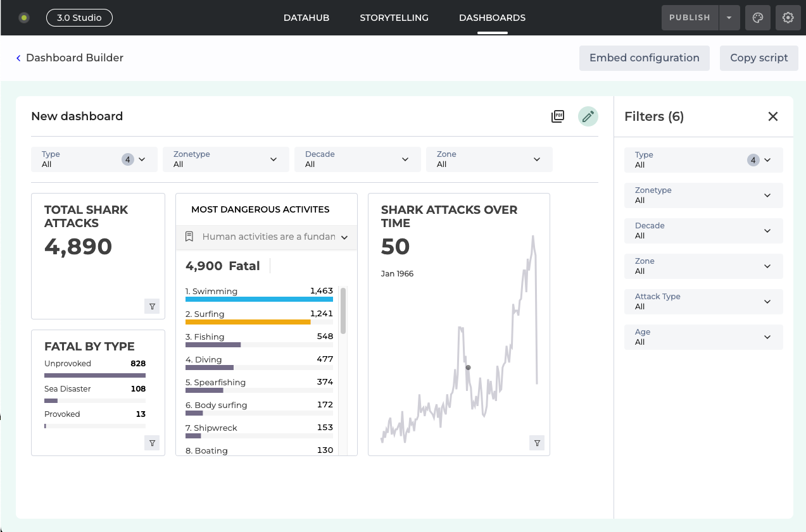Expand the Age filter in Filters panel
The width and height of the screenshot is (806, 532).
point(703,337)
